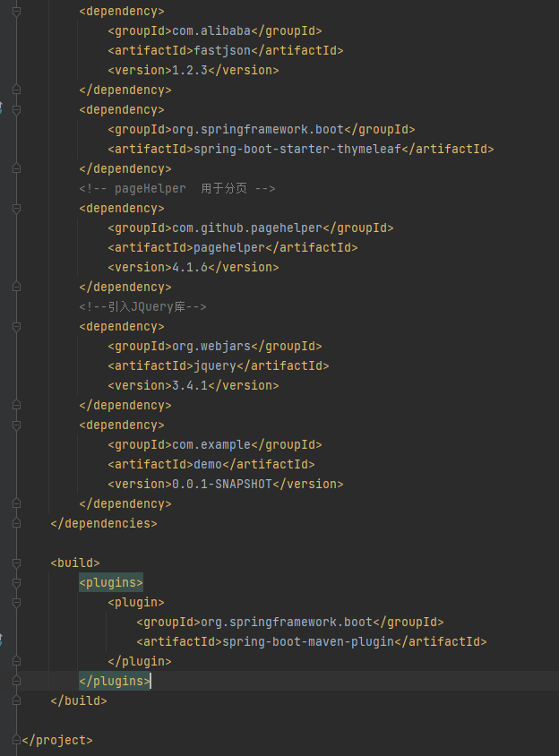The height and width of the screenshot is (756, 559).
Task: Place cursor on com.alibaba groupId line
Action: click(x=215, y=30)
